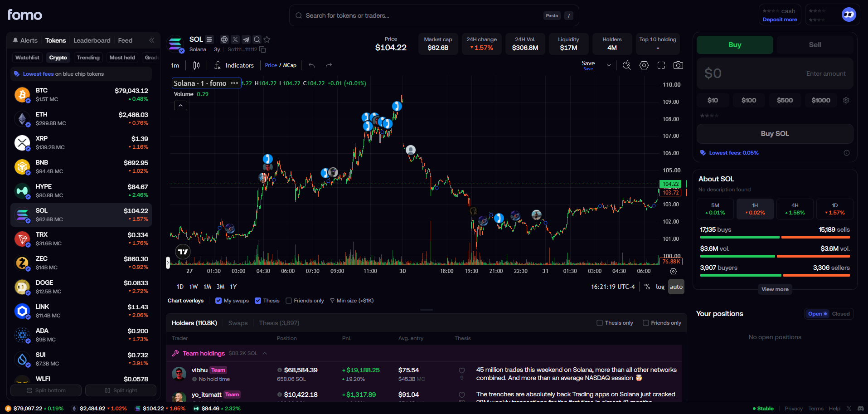Click Buy SOL button
This screenshot has height=414, width=868.
(775, 134)
